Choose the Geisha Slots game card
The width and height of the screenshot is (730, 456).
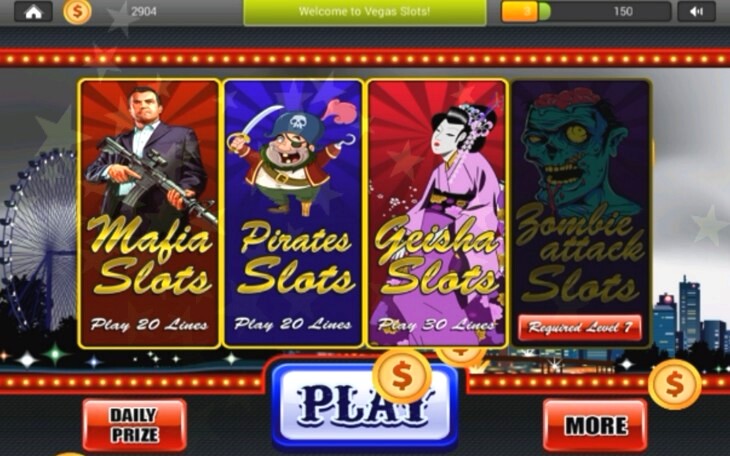coord(437,213)
